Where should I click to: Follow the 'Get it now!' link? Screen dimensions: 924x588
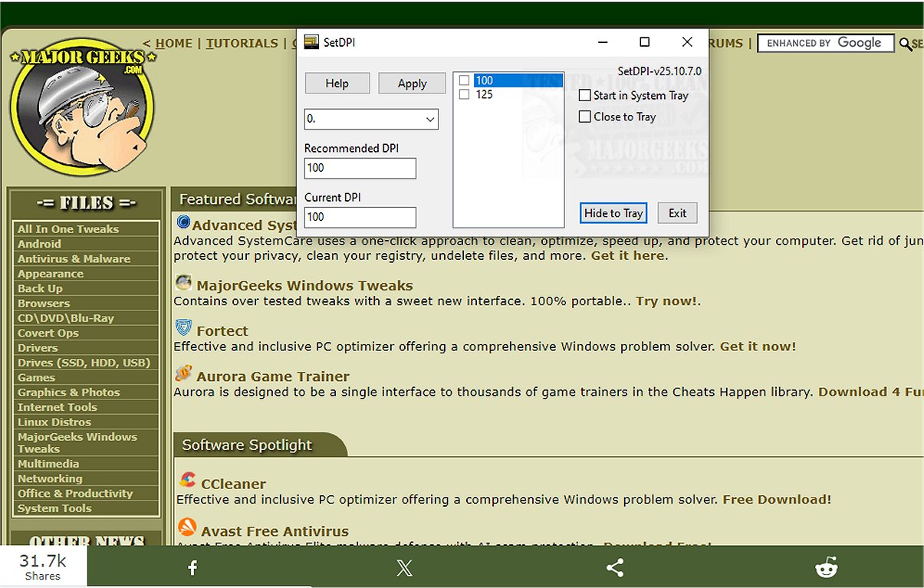(758, 347)
